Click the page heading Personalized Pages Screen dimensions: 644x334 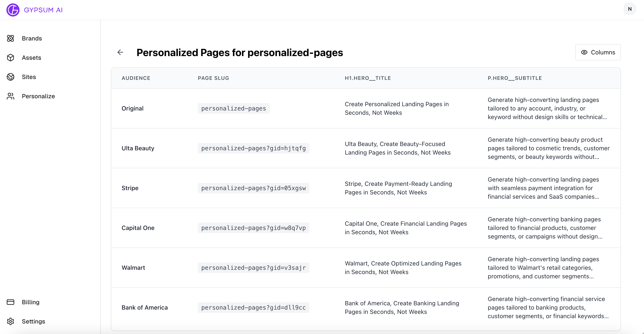coord(240,52)
